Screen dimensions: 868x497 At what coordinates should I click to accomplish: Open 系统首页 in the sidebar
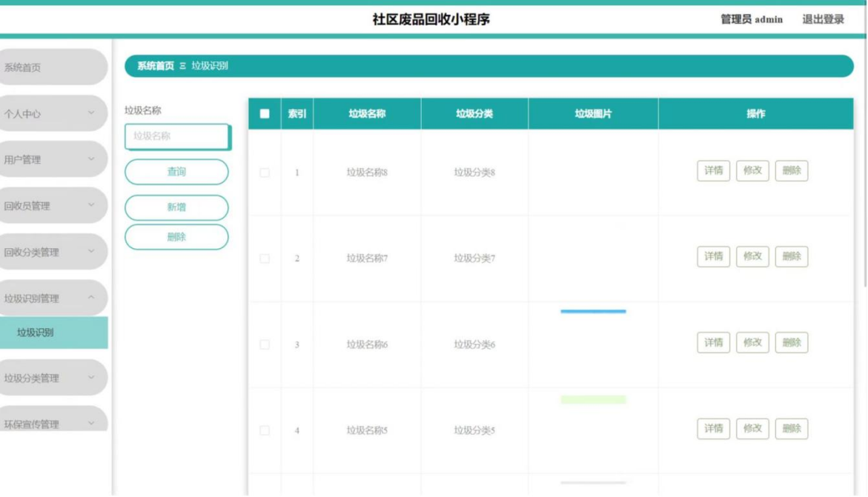(x=53, y=67)
